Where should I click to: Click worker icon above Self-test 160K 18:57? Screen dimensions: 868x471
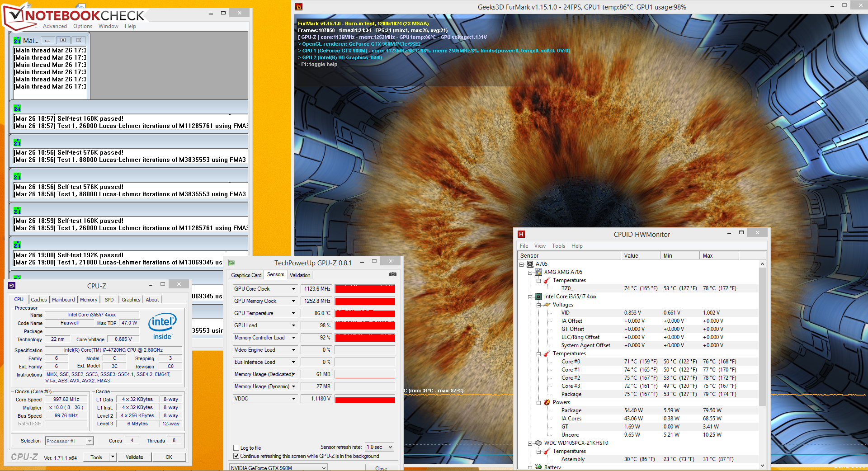point(17,108)
